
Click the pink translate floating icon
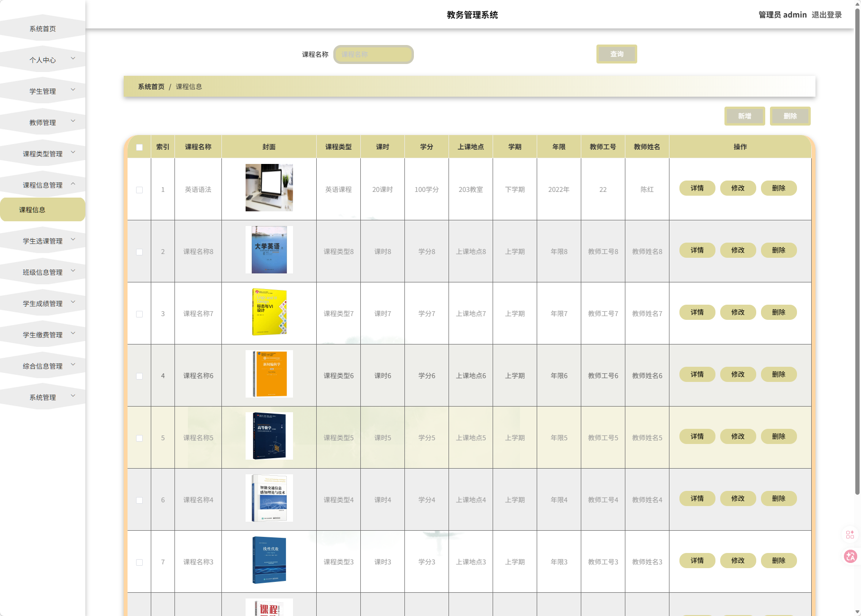tap(850, 556)
